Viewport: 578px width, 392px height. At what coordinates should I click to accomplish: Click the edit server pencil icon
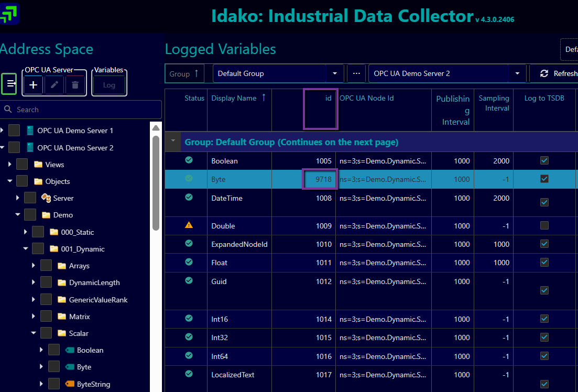[x=54, y=85]
